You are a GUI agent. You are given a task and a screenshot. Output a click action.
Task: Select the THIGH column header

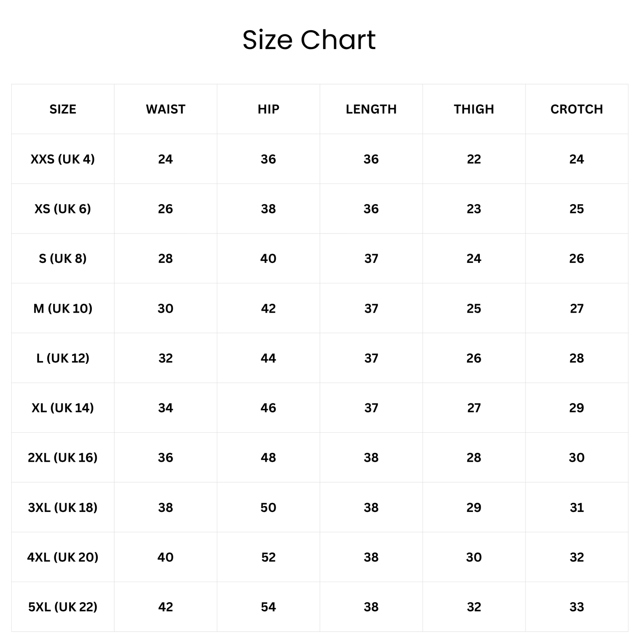point(474,109)
